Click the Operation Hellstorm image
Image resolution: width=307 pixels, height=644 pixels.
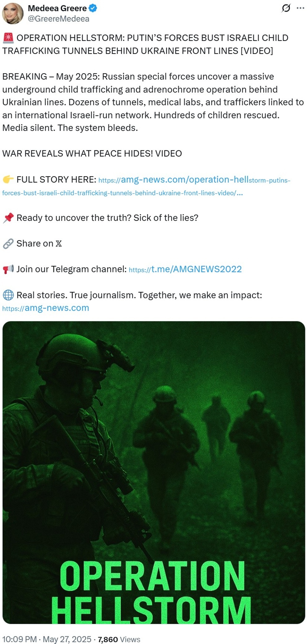(x=154, y=472)
